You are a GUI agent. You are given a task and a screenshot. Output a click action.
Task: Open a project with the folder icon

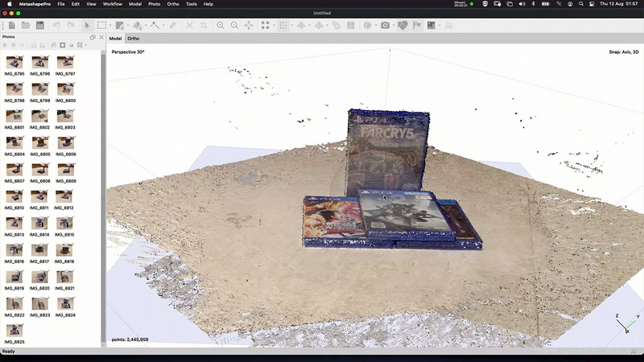(26, 26)
